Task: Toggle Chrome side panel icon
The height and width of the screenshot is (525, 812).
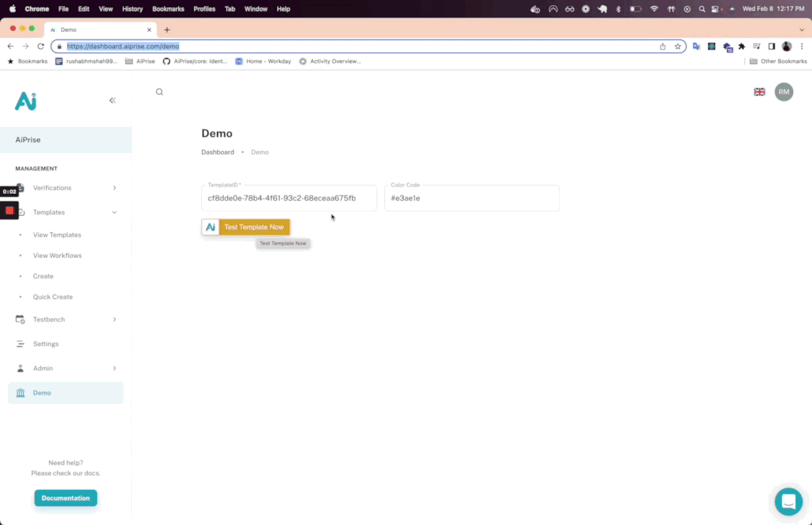Action: [772, 46]
